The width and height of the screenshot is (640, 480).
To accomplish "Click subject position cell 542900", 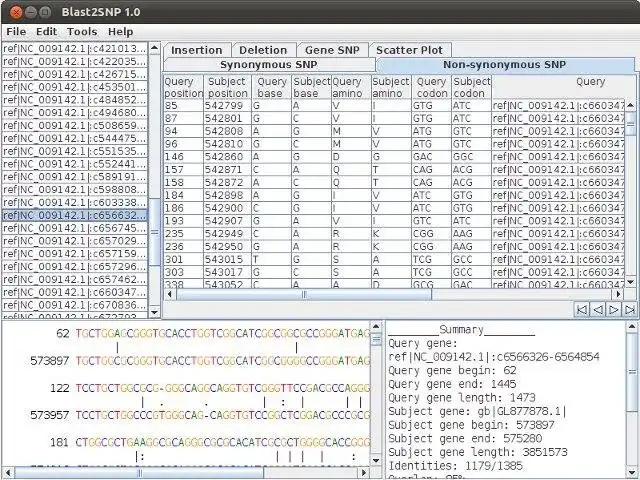I will point(227,208).
